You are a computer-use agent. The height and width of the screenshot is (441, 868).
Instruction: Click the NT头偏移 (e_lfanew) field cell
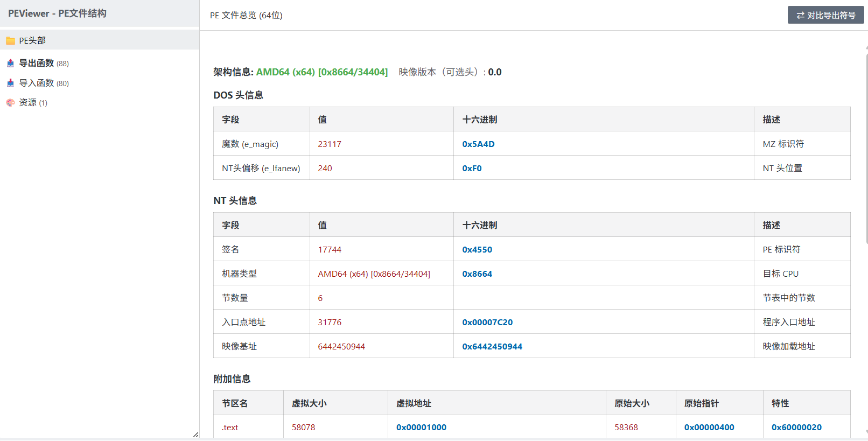pyautogui.click(x=262, y=168)
